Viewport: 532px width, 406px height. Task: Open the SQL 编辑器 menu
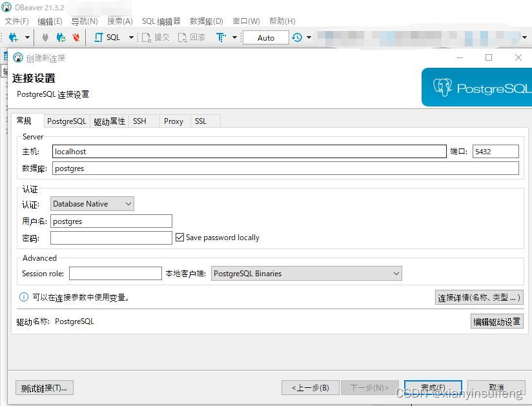[x=161, y=21]
